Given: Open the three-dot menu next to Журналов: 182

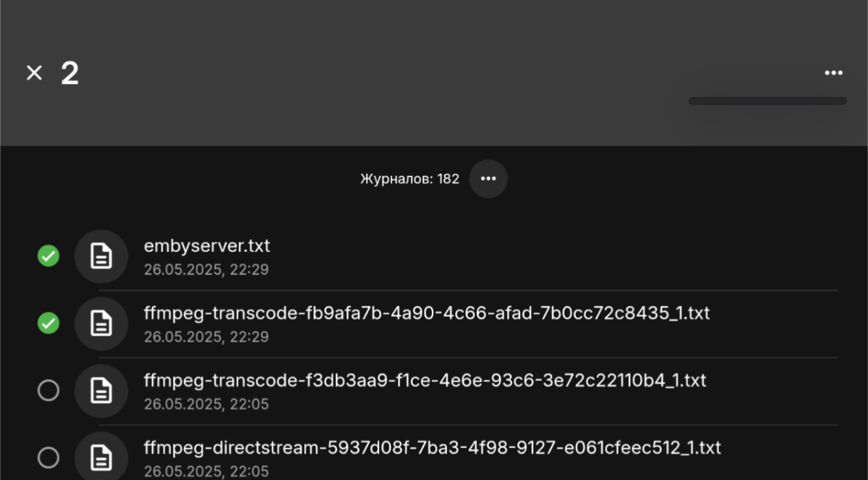Looking at the screenshot, I should [x=488, y=179].
